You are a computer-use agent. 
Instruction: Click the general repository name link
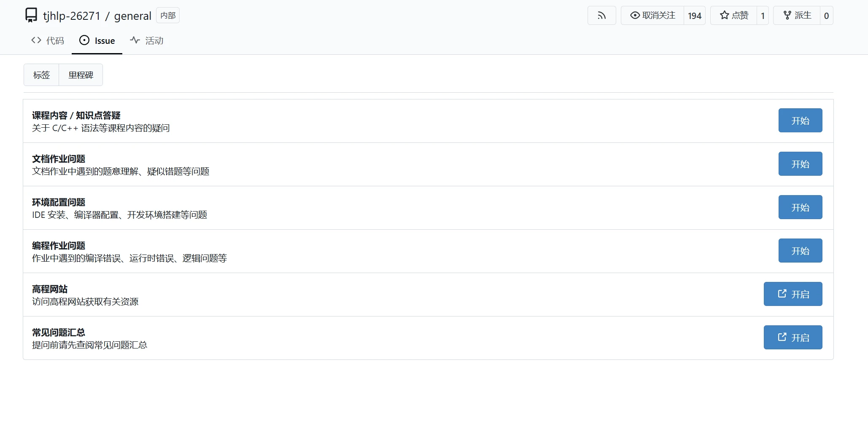(132, 16)
